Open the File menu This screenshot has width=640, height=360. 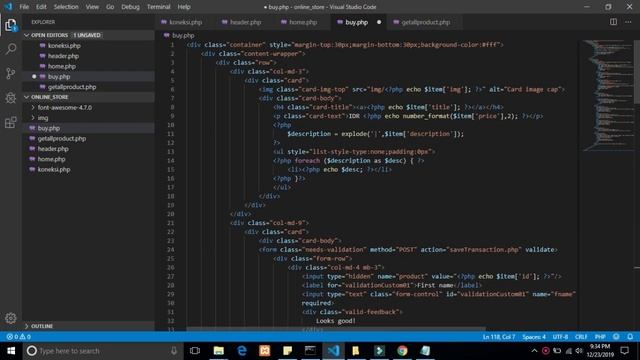pos(24,7)
